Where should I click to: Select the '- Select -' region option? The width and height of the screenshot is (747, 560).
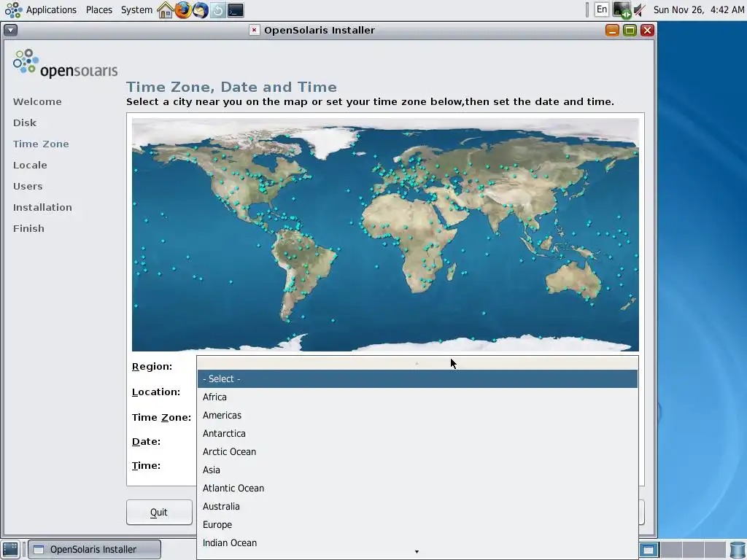tap(417, 378)
